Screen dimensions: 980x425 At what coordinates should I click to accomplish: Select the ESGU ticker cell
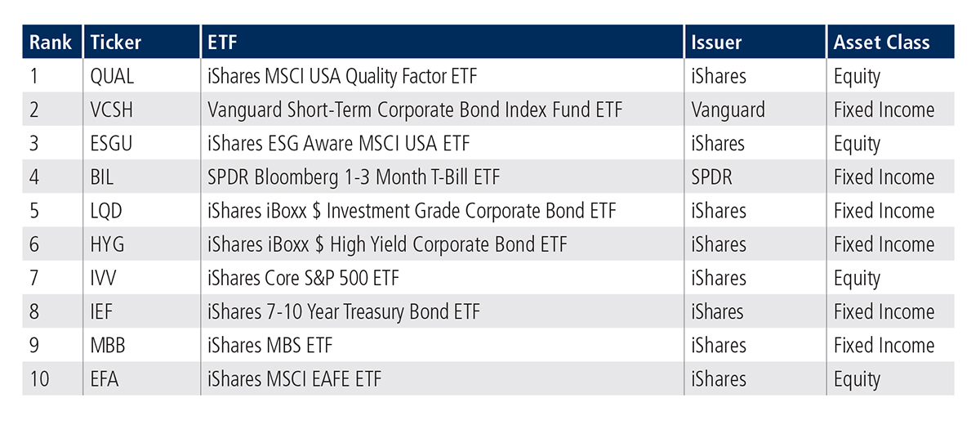coord(113,144)
